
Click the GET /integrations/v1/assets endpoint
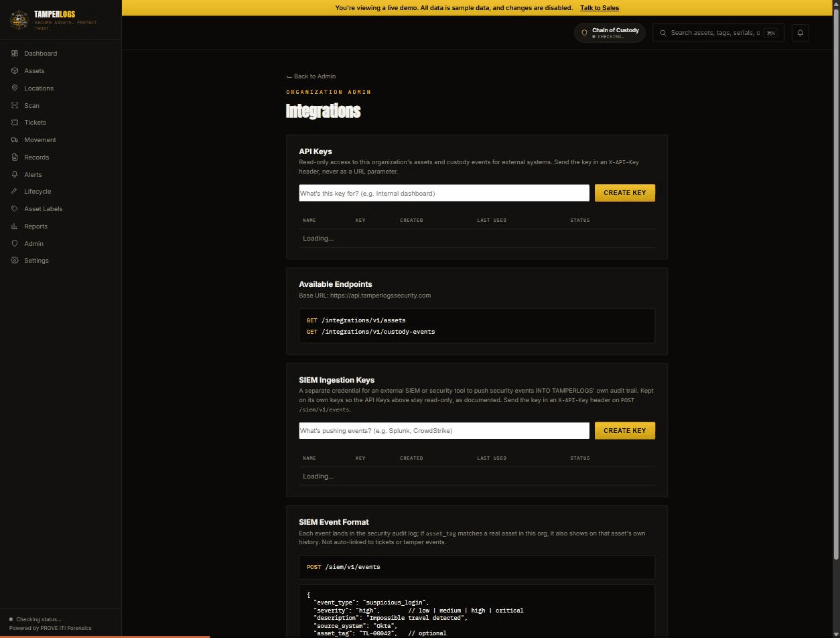pos(356,320)
